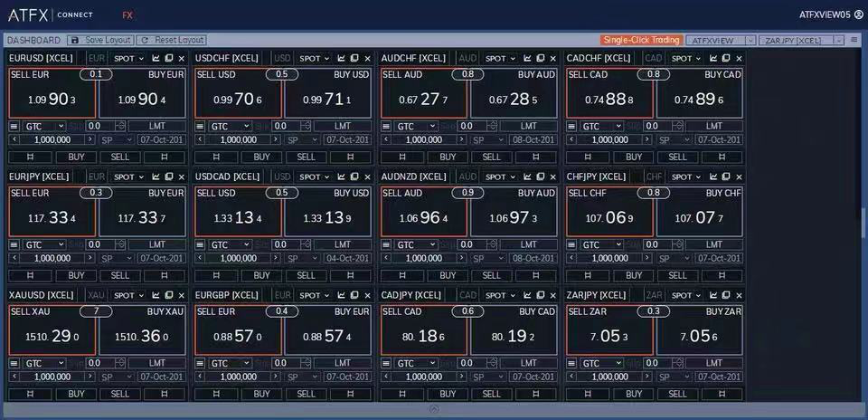Viewport: 868px width, 420px height.
Task: Click Reset Layout
Action: 171,40
